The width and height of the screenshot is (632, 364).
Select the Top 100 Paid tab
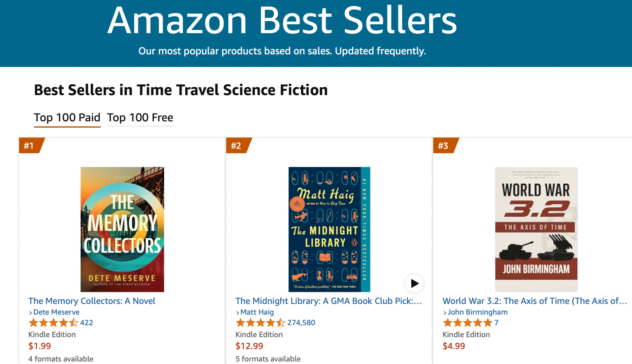[x=67, y=118]
